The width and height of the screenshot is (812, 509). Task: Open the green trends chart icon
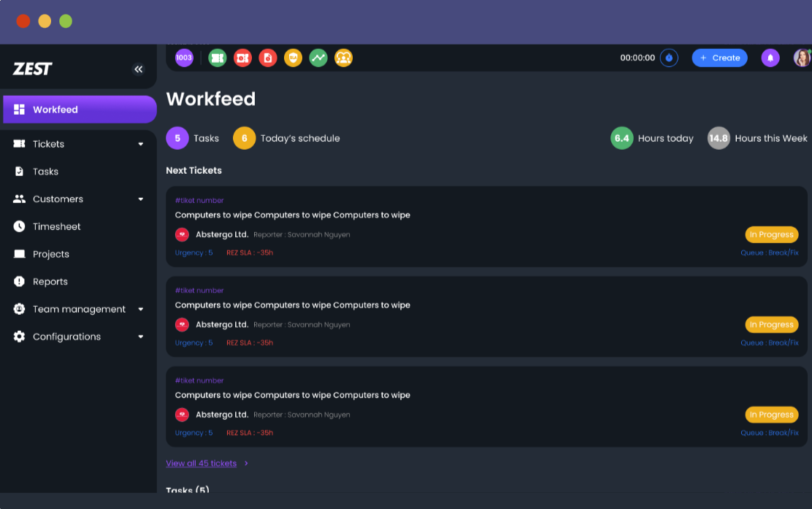point(318,58)
